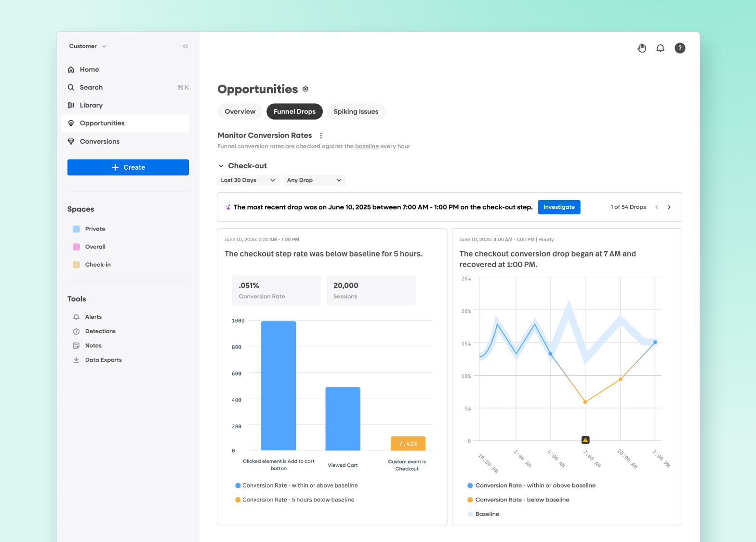Toggle bar chart legend 'within or above baseline'
The width and height of the screenshot is (756, 542).
[x=296, y=486]
